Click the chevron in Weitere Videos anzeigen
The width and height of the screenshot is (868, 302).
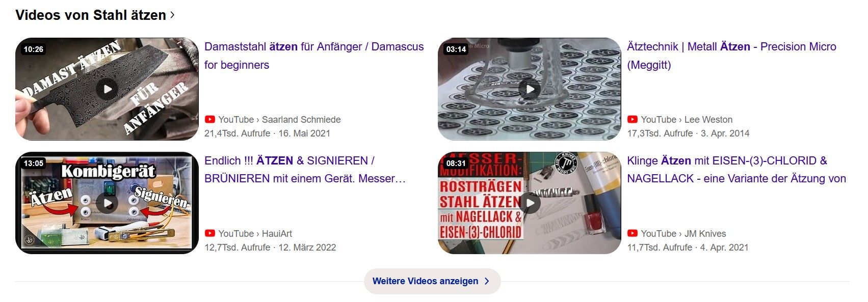[x=487, y=281]
